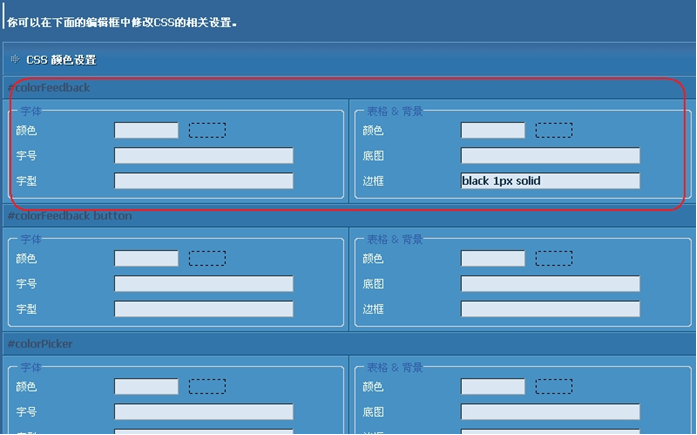Click 字体 legend in #colorFeedback button group

(31, 239)
